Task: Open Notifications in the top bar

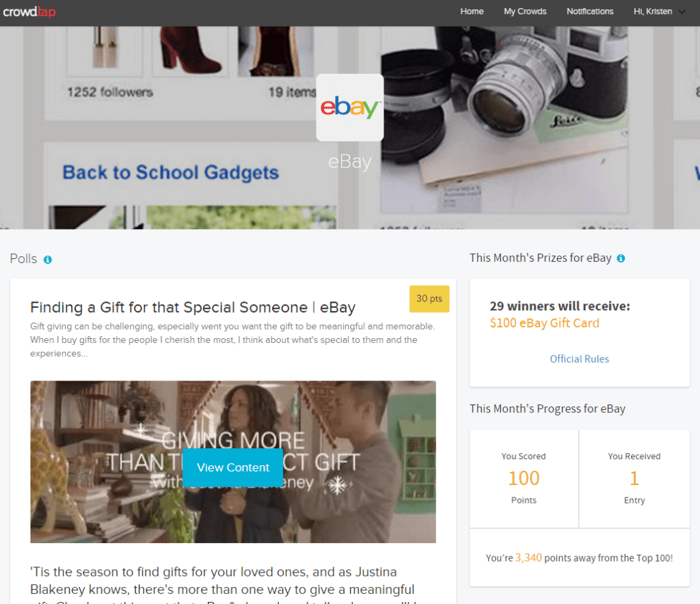Action: [x=590, y=12]
